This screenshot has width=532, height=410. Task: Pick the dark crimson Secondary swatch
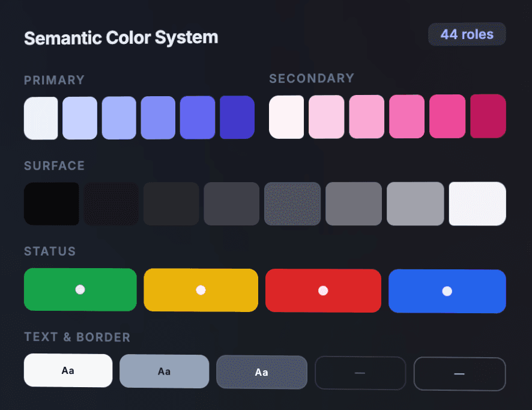tap(488, 116)
